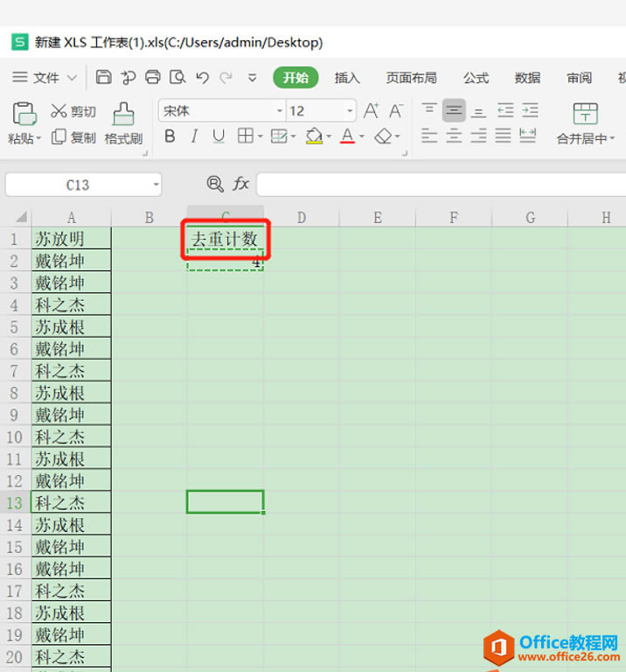
Task: Select cell C1 去重计数
Action: pyautogui.click(x=225, y=238)
